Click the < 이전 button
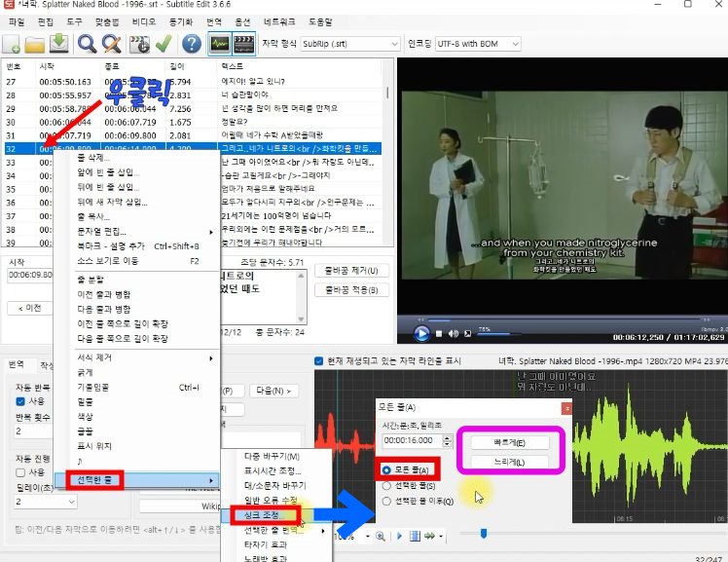 (x=30, y=308)
